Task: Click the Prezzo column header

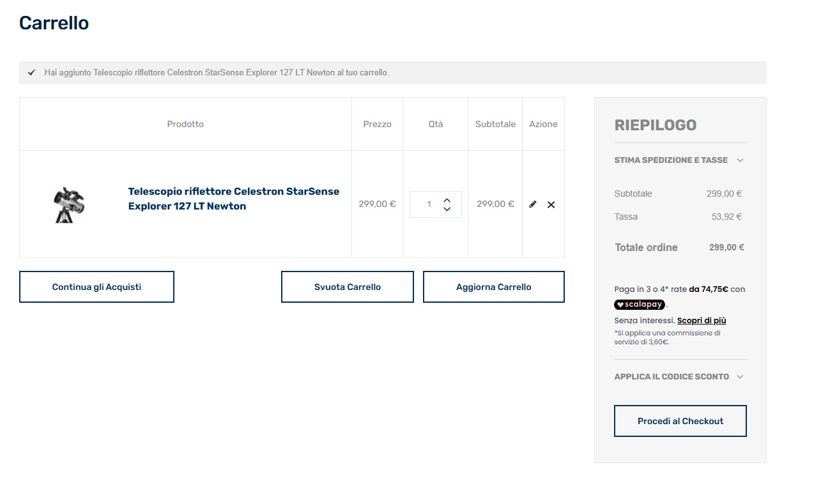Action: coord(377,124)
